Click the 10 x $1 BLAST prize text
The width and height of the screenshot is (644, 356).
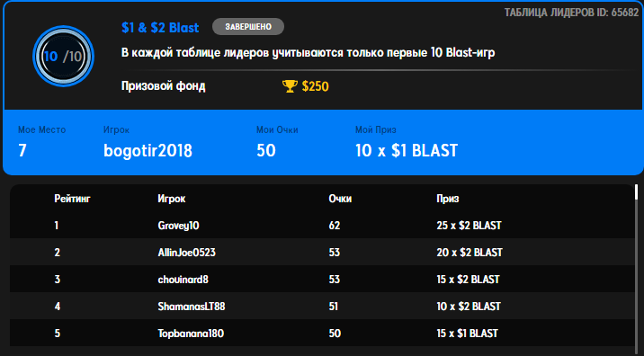(x=407, y=151)
